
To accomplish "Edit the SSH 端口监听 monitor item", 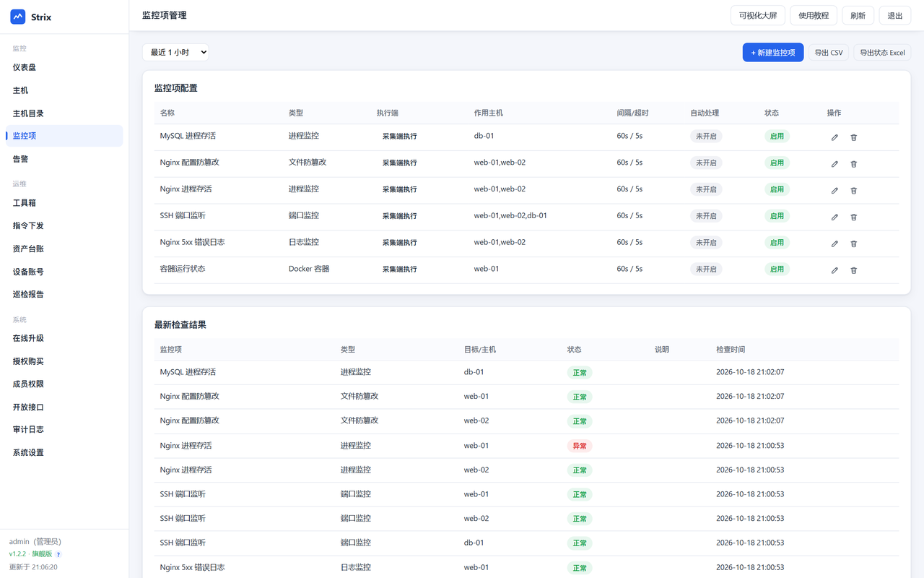I will click(x=834, y=217).
